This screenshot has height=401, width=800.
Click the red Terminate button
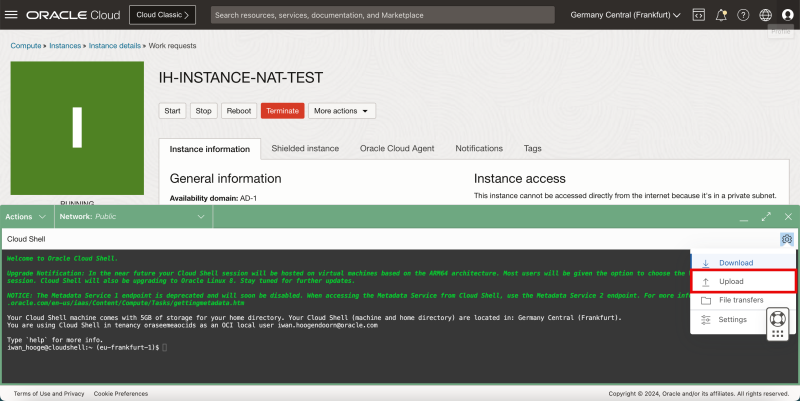283,111
